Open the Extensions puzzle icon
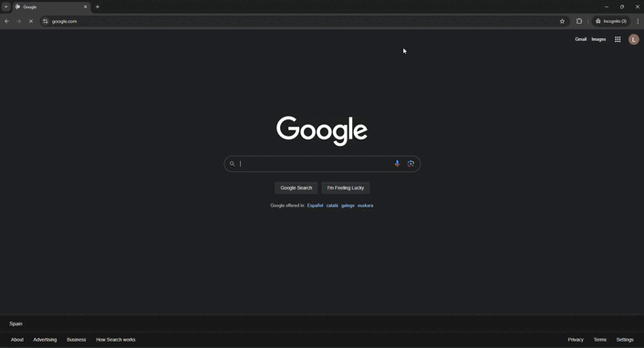Screen dimensions: 644x348 pyautogui.click(x=579, y=21)
